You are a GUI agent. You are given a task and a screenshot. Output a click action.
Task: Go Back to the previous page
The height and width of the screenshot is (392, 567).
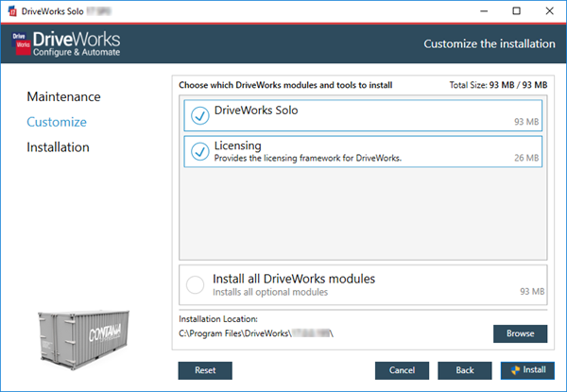[x=466, y=369]
